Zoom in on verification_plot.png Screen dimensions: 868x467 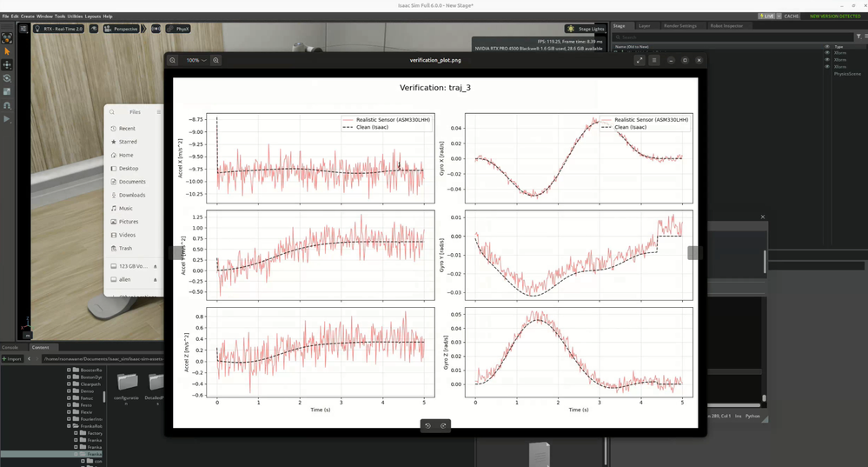click(x=215, y=60)
